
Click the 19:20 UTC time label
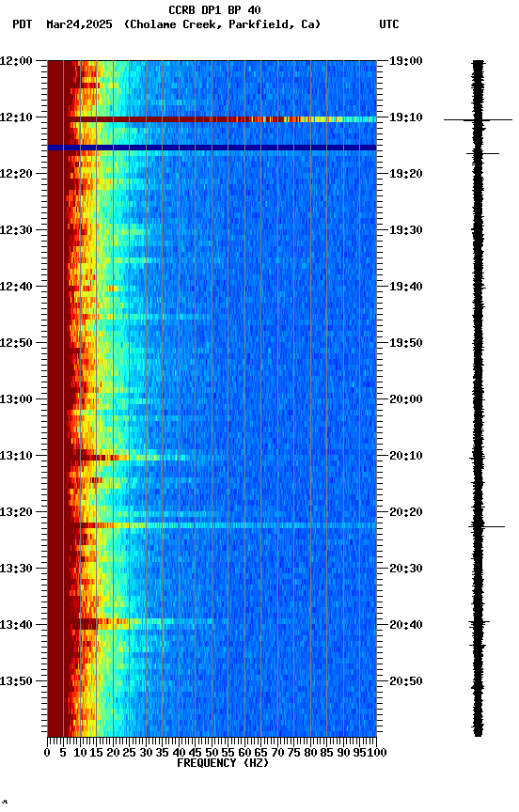pyautogui.click(x=406, y=174)
